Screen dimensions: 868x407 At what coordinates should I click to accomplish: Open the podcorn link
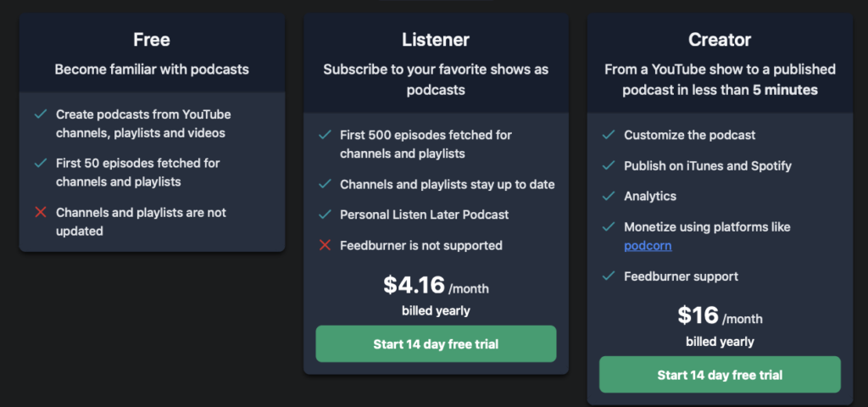[648, 245]
